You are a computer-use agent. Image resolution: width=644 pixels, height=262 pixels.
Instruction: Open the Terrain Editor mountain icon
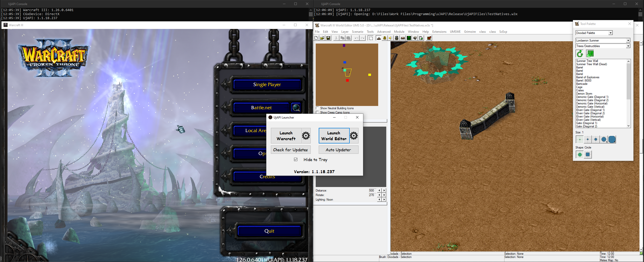379,38
